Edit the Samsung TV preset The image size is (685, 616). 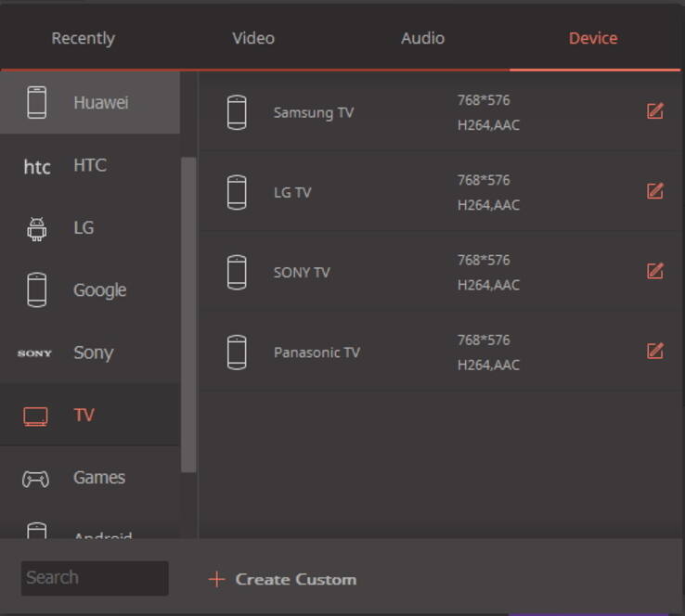coord(655,111)
